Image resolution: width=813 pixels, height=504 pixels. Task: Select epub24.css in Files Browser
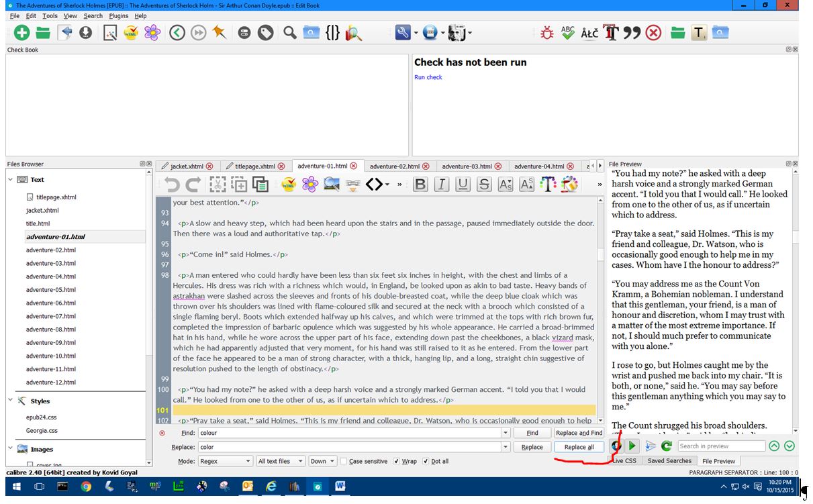pos(41,417)
